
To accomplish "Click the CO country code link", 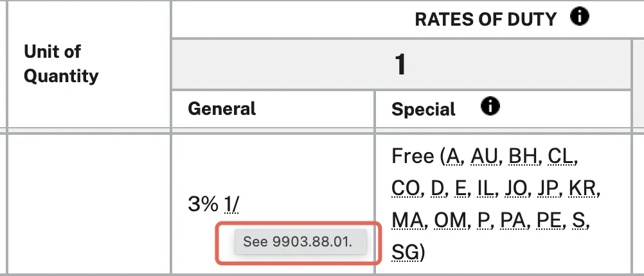I will pyautogui.click(x=406, y=188).
